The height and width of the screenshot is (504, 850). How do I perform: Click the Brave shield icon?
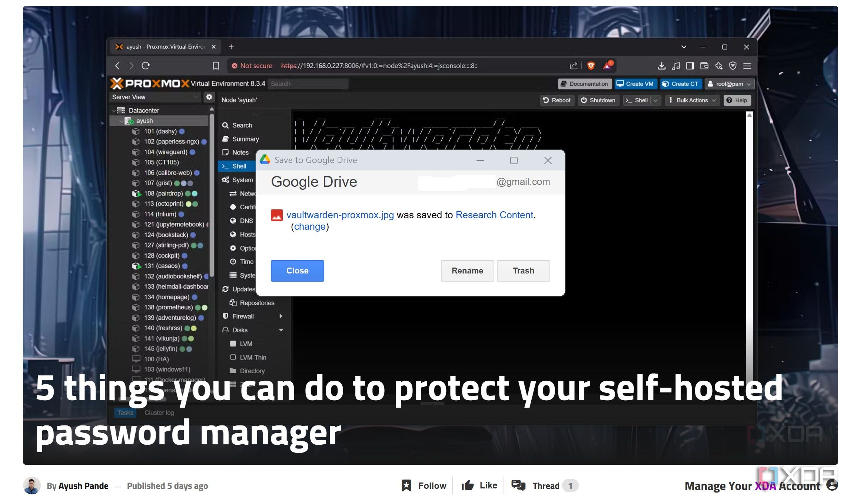[591, 66]
